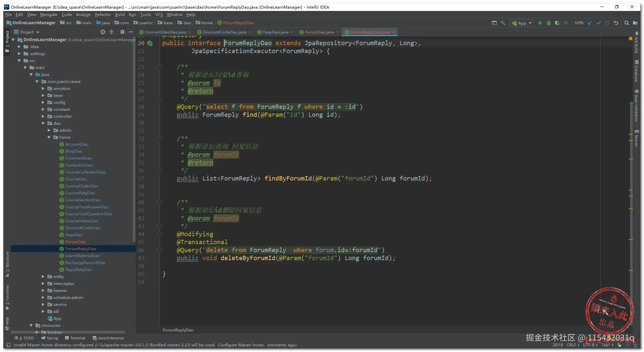The image size is (644, 352).
Task: Open the Ant Build side panel
Action: pyautogui.click(x=636, y=42)
